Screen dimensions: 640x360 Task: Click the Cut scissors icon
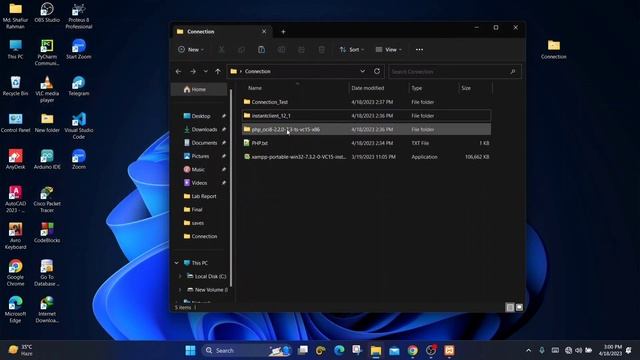(222, 50)
